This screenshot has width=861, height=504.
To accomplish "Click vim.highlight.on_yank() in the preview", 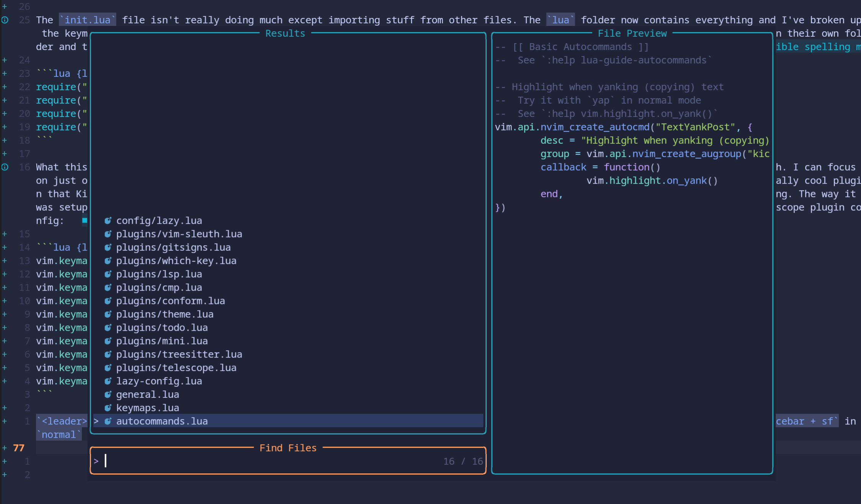I will tap(652, 180).
